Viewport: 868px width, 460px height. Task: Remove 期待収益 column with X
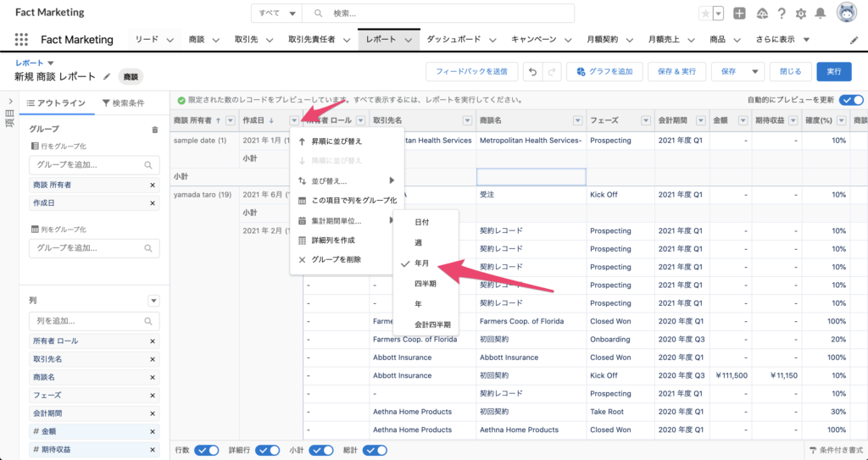(153, 450)
